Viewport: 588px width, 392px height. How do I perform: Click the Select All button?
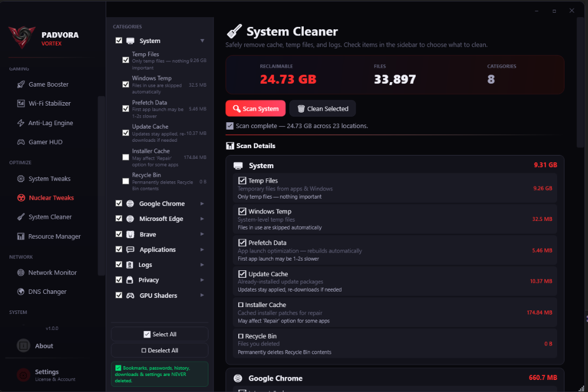[x=160, y=334]
